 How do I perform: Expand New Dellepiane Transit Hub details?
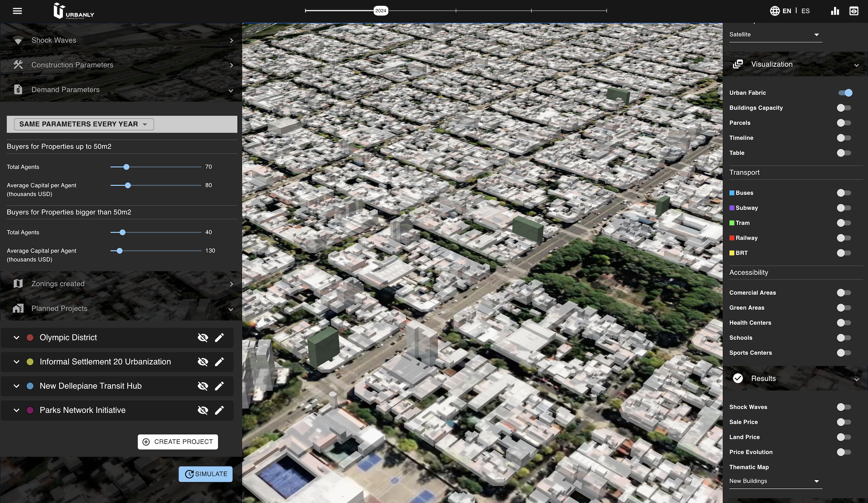pyautogui.click(x=17, y=386)
